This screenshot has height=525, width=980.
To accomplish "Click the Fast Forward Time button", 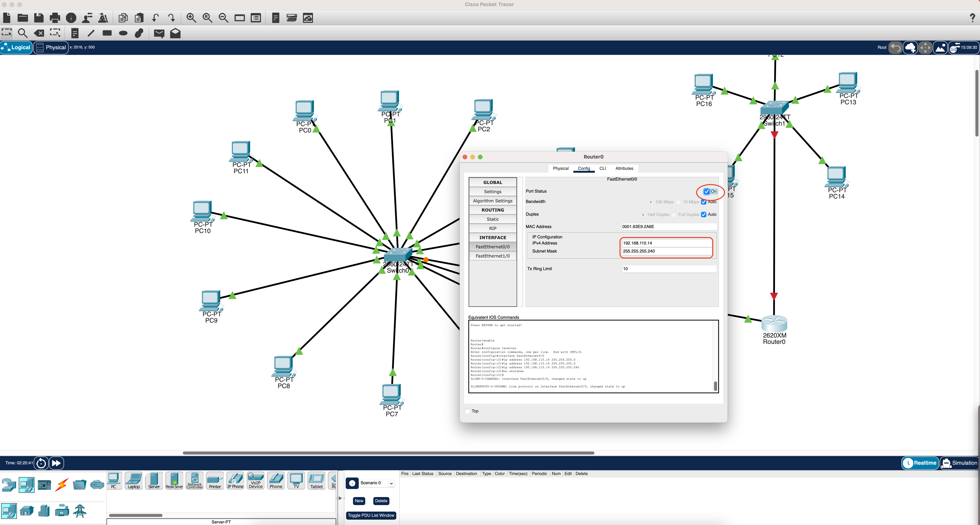I will (x=56, y=463).
